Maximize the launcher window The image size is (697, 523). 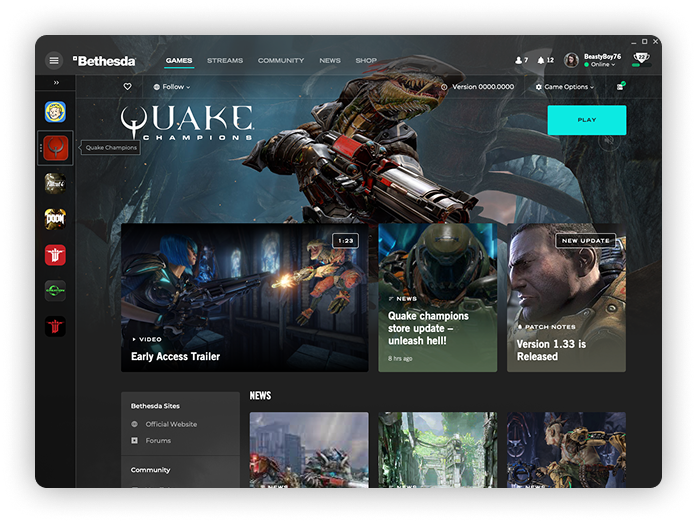[x=645, y=42]
